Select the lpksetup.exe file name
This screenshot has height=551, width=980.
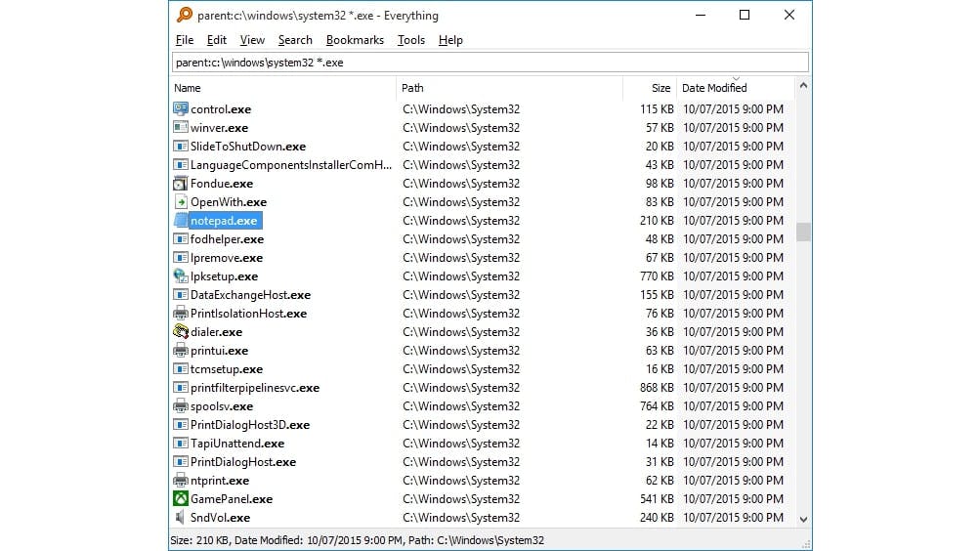(x=225, y=276)
